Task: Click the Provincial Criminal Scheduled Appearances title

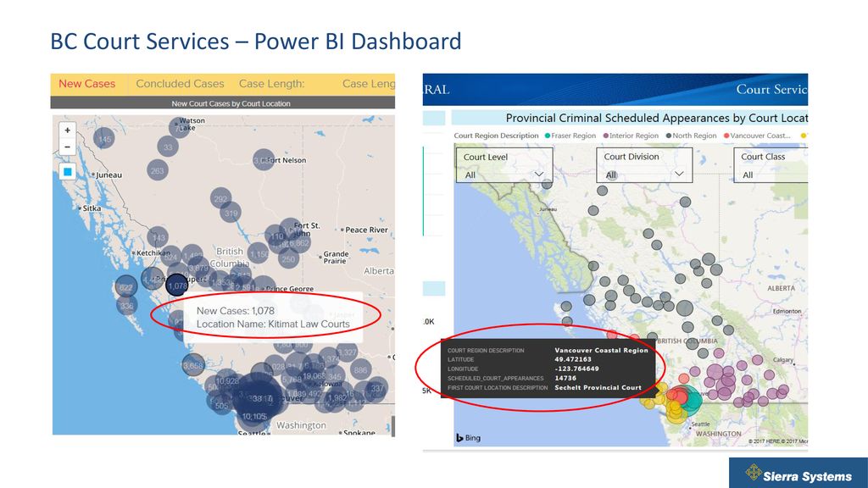Action: (657, 118)
